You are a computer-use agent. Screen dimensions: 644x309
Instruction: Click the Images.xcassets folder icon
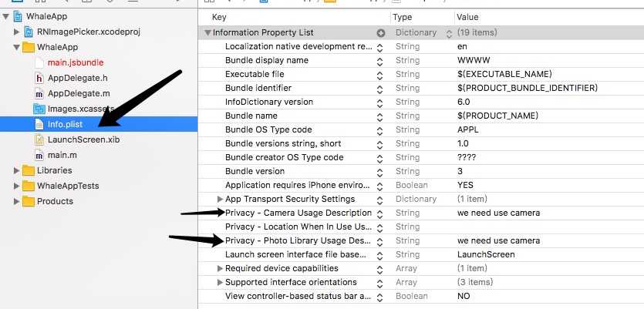tap(40, 109)
